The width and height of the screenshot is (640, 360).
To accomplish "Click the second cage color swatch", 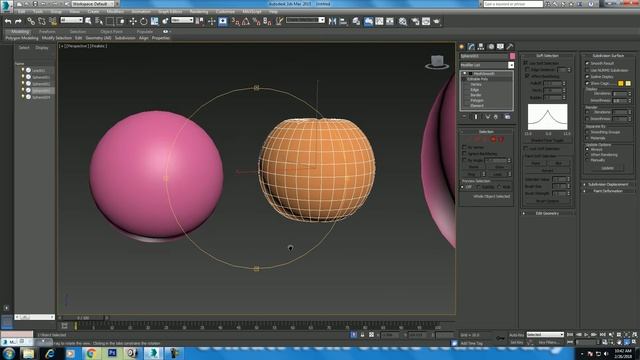I will [628, 83].
